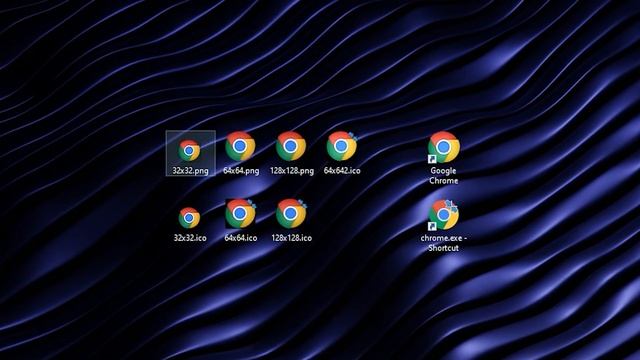This screenshot has height=360, width=640.
Task: Select the 64x642.ico Chrome icon
Action: [x=342, y=146]
